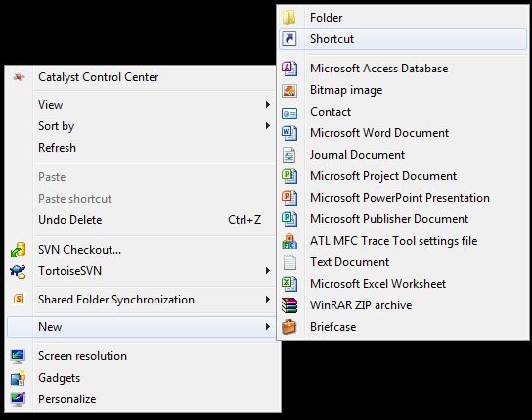Click the Catalyst Control Center icon

[19, 77]
